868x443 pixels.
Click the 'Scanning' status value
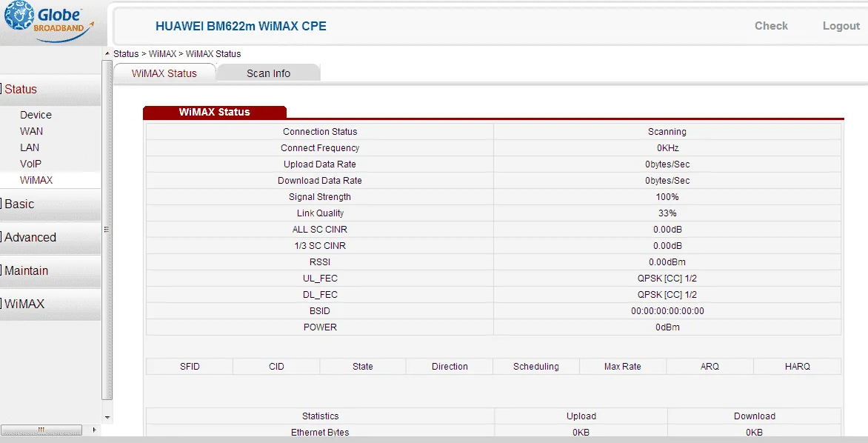tap(667, 132)
